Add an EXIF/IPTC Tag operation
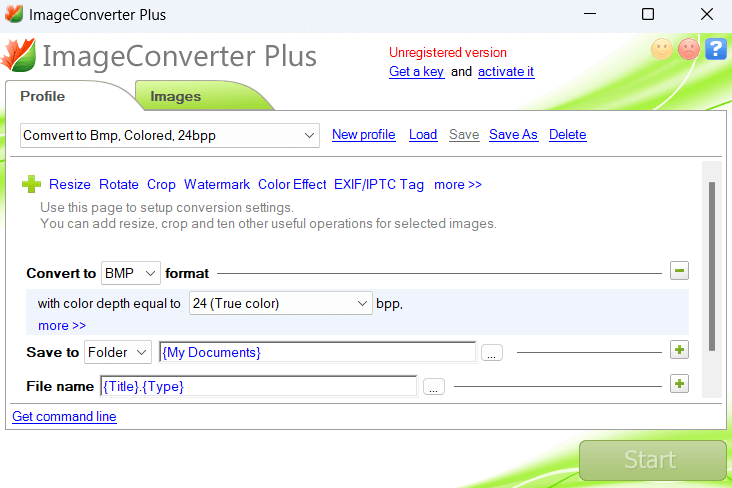The height and width of the screenshot is (488, 732). [x=379, y=184]
